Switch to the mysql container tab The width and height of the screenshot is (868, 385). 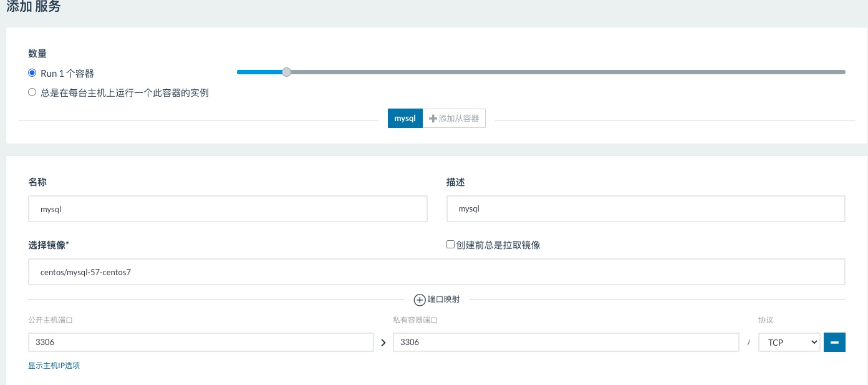pos(405,118)
